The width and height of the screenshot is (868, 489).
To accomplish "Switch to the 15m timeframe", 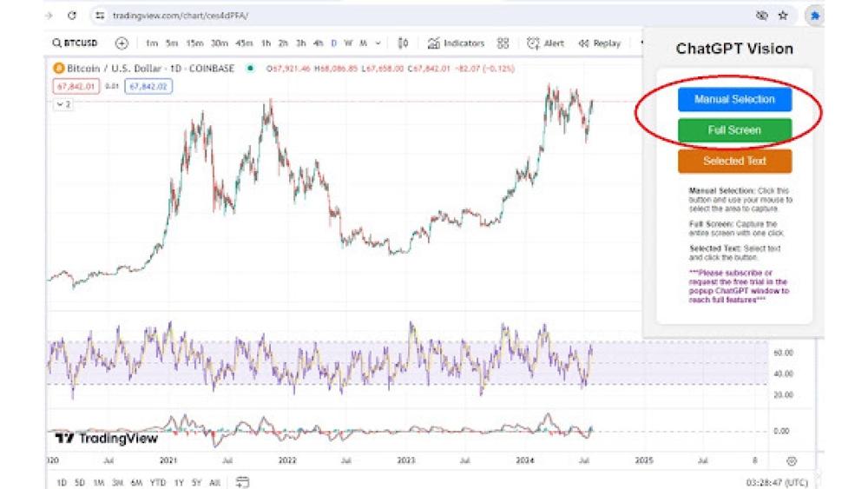I will tap(194, 43).
